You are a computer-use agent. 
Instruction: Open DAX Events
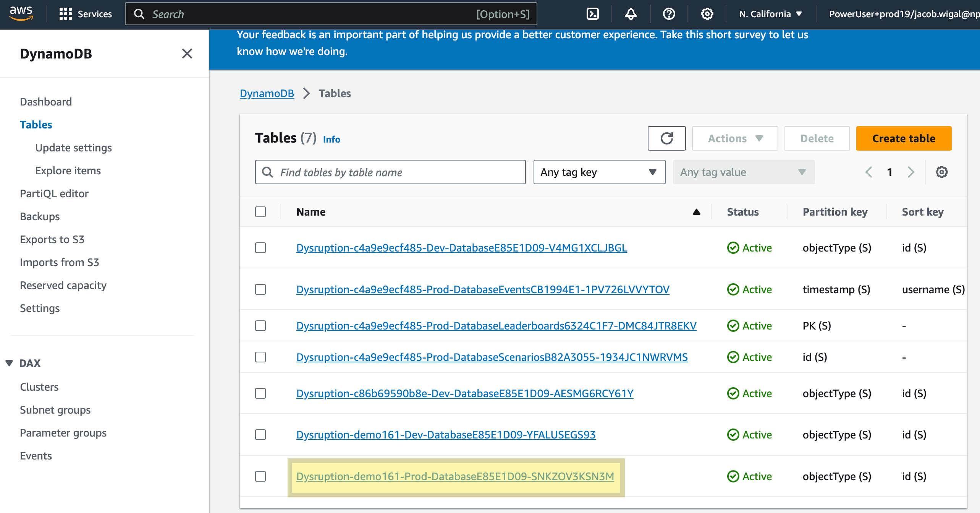click(36, 456)
